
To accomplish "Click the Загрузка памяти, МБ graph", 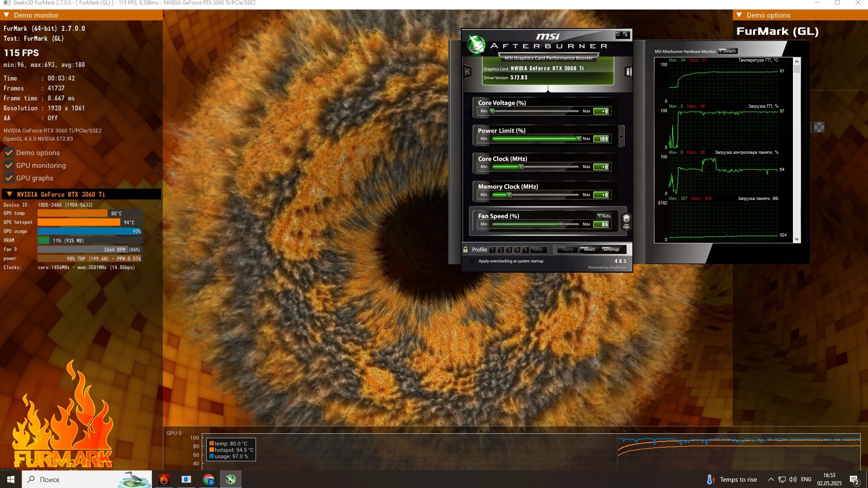I will tap(723, 221).
